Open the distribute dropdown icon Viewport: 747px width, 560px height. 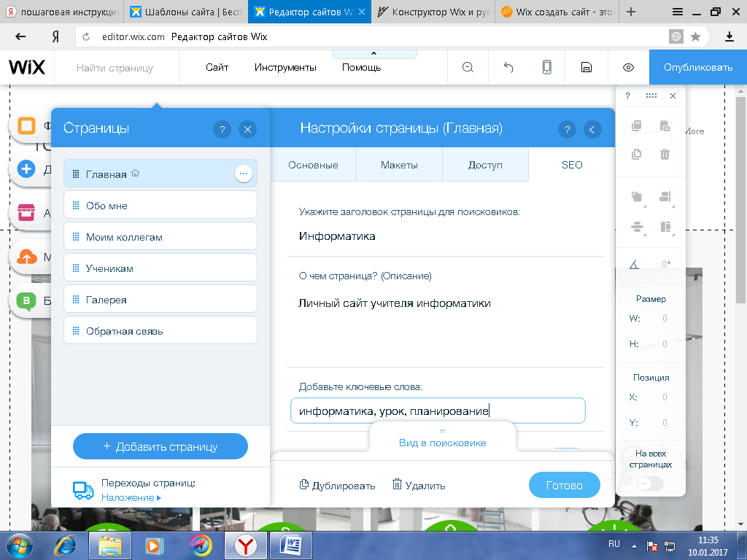pyautogui.click(x=637, y=227)
